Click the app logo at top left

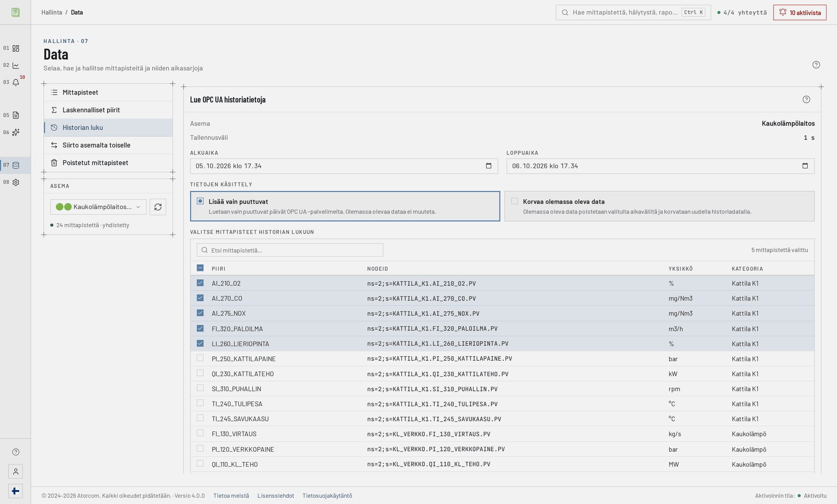(16, 12)
